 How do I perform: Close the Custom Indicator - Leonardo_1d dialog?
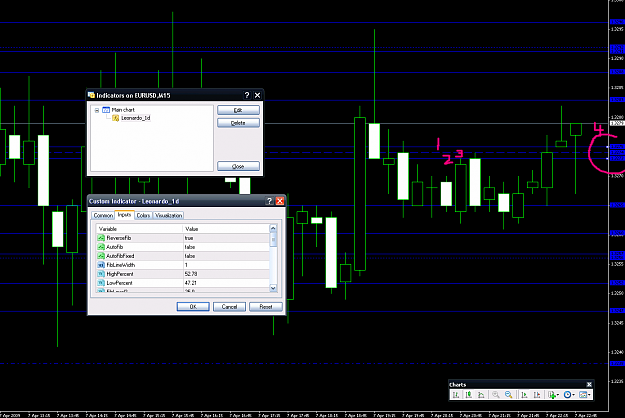tap(280, 201)
